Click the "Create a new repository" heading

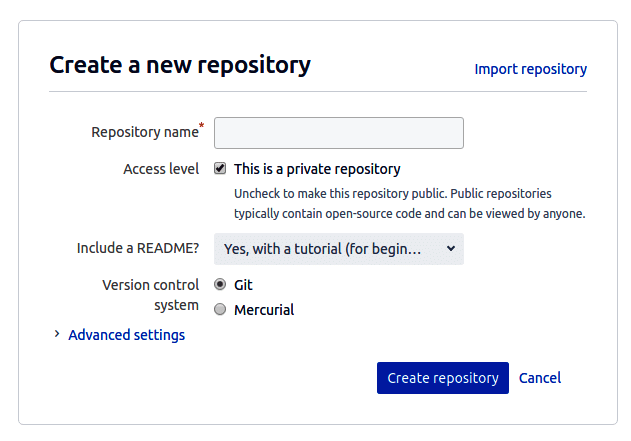[180, 66]
